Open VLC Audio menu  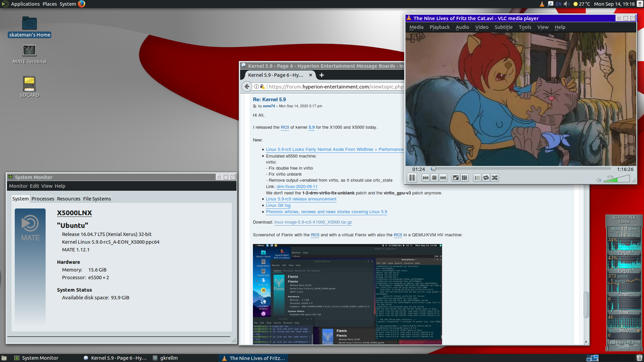pyautogui.click(x=462, y=27)
